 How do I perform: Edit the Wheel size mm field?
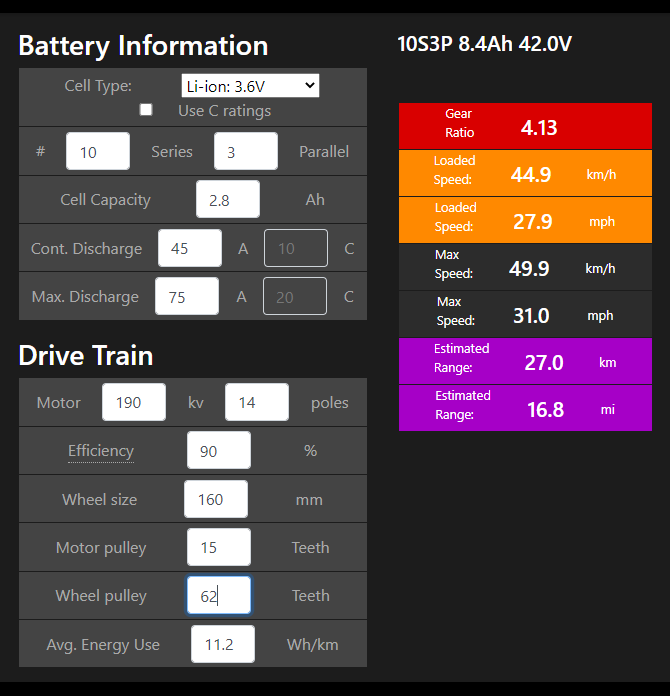(x=216, y=499)
